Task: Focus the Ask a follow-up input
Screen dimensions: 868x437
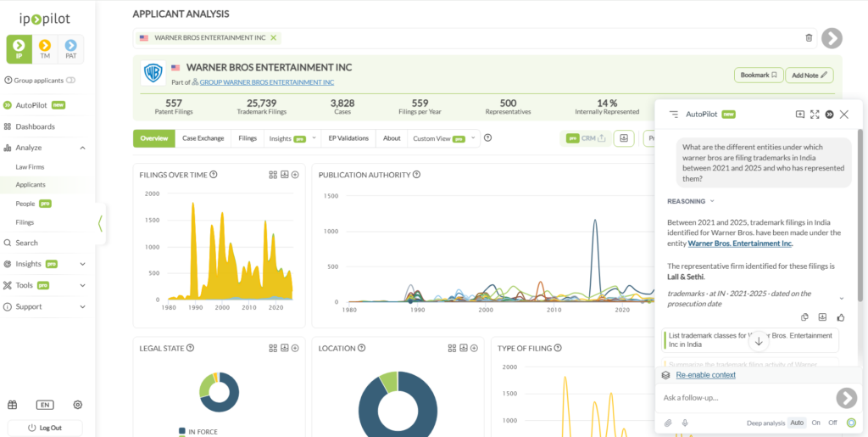Action: pos(745,398)
